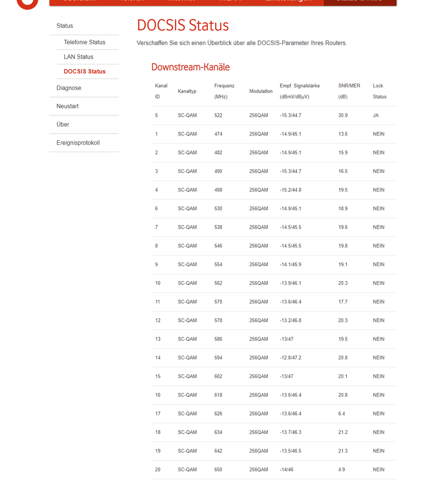Open the Telefonie Status page
Screen dimensions: 448x480
click(x=85, y=42)
